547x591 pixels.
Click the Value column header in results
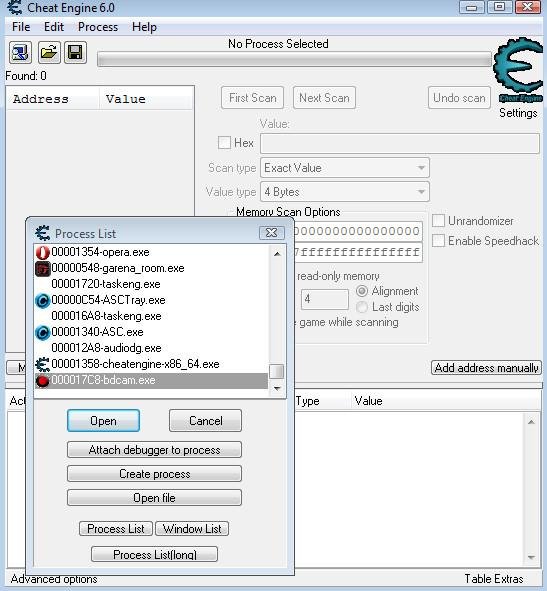(x=146, y=99)
